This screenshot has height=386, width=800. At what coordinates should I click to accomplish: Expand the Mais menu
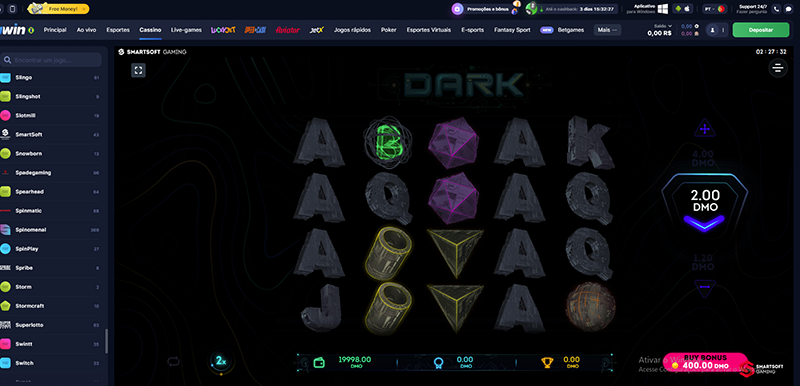click(607, 30)
